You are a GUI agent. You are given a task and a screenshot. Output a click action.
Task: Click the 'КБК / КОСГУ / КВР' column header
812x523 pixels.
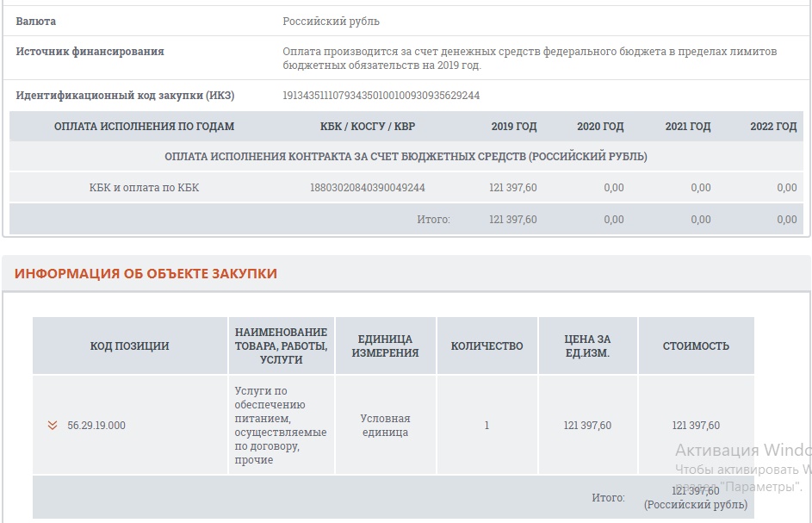(x=368, y=126)
